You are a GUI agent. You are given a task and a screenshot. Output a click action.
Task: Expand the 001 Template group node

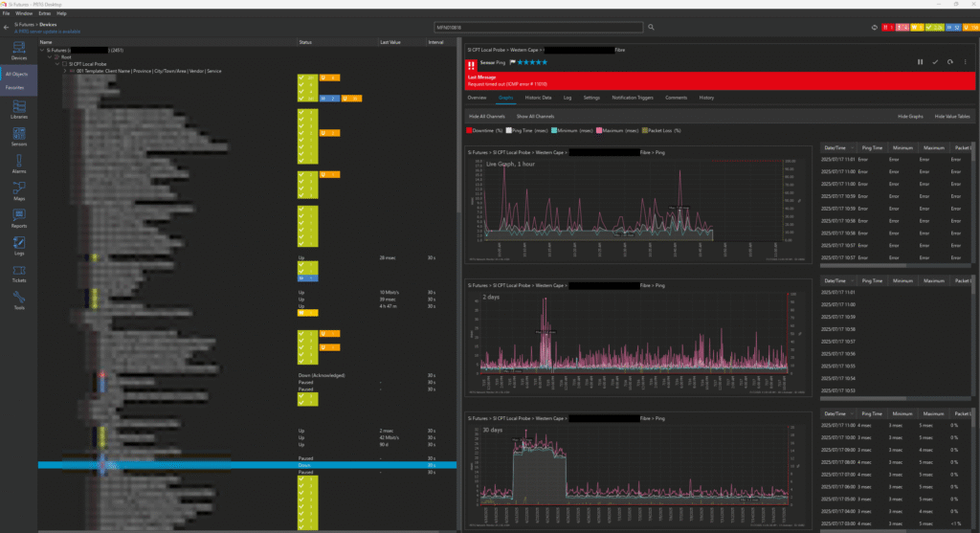tap(66, 71)
